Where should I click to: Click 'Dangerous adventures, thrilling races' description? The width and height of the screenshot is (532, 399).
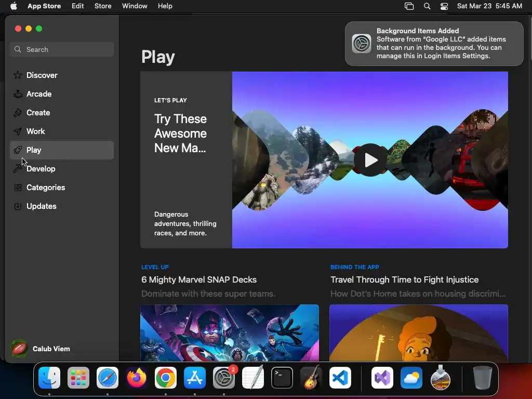tap(185, 223)
